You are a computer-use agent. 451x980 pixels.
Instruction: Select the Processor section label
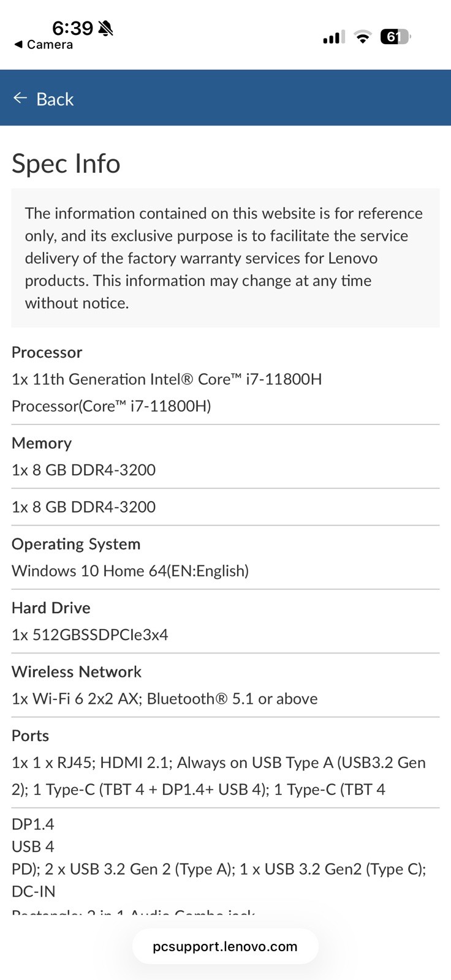[47, 352]
